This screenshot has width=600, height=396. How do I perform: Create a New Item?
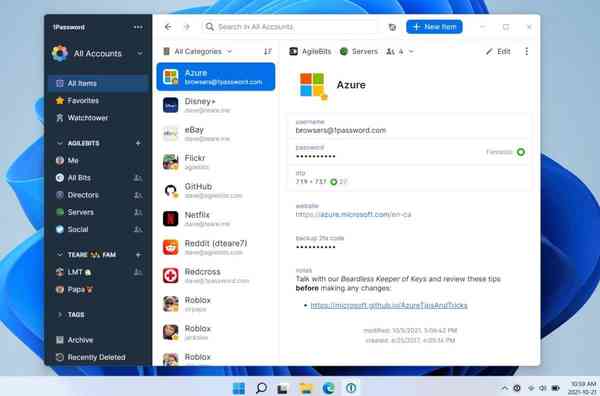tap(434, 27)
